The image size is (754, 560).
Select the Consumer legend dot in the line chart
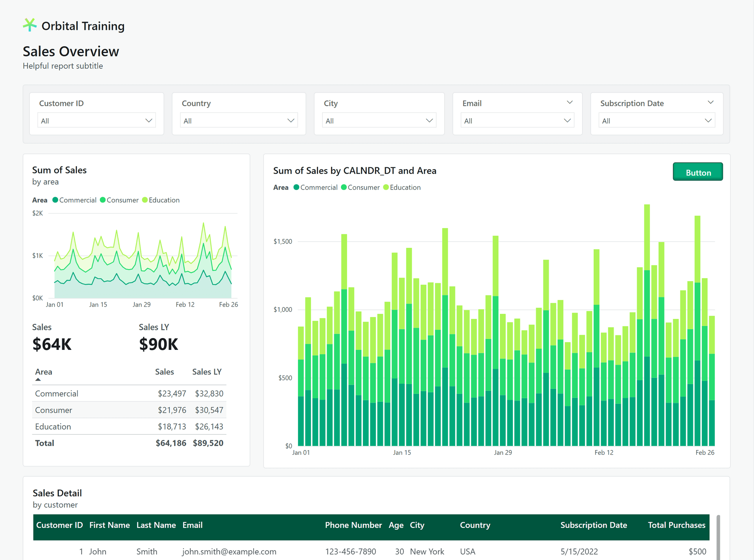tap(102, 200)
